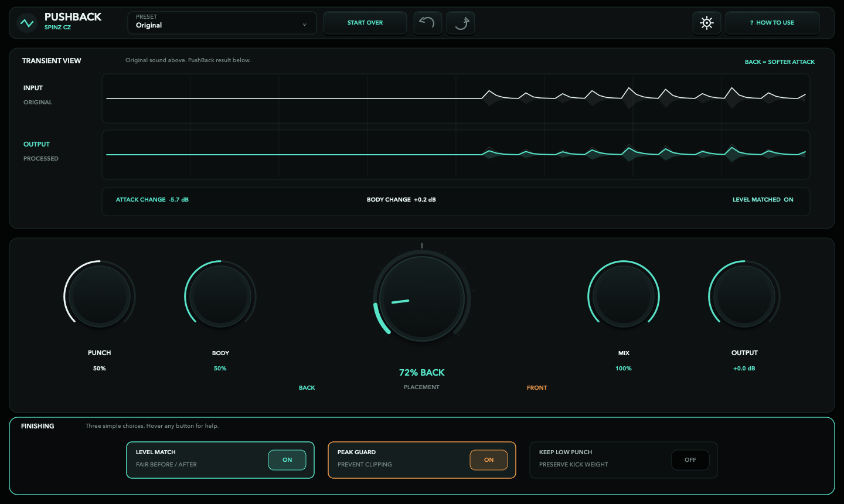The image size is (844, 504).
Task: Redo the change with the redo arrow icon
Action: [461, 23]
